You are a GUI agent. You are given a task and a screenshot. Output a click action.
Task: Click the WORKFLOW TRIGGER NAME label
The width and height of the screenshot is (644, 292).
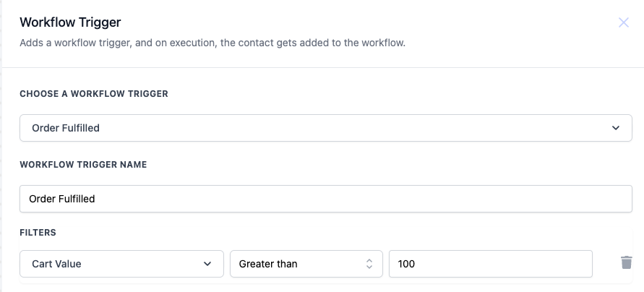click(83, 165)
